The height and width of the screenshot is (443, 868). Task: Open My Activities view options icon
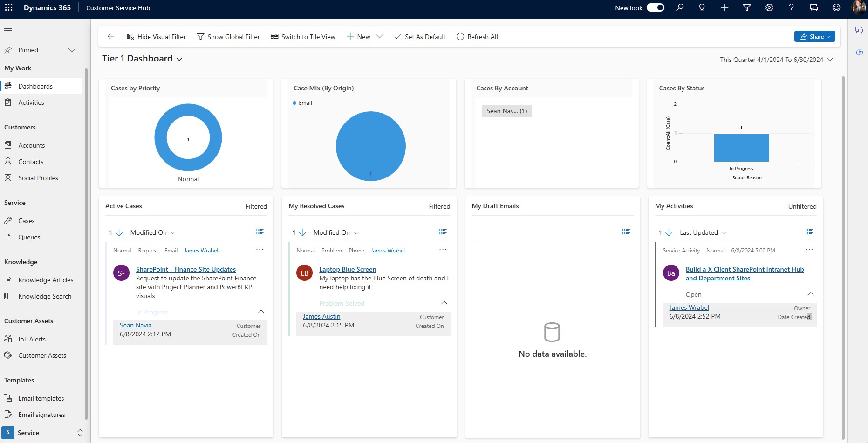click(x=809, y=232)
